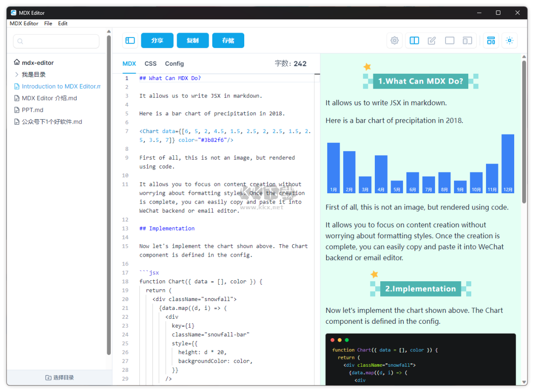The width and height of the screenshot is (534, 392).
Task: Click file icon beside Introduction to MDX Editor
Action: (x=17, y=86)
